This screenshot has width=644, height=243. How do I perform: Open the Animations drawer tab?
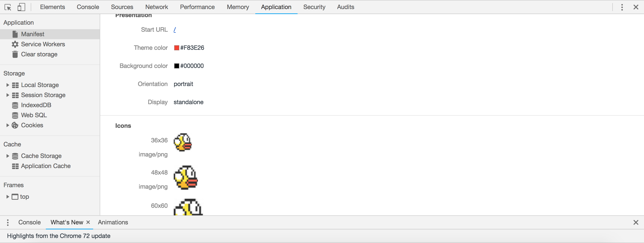click(x=113, y=222)
